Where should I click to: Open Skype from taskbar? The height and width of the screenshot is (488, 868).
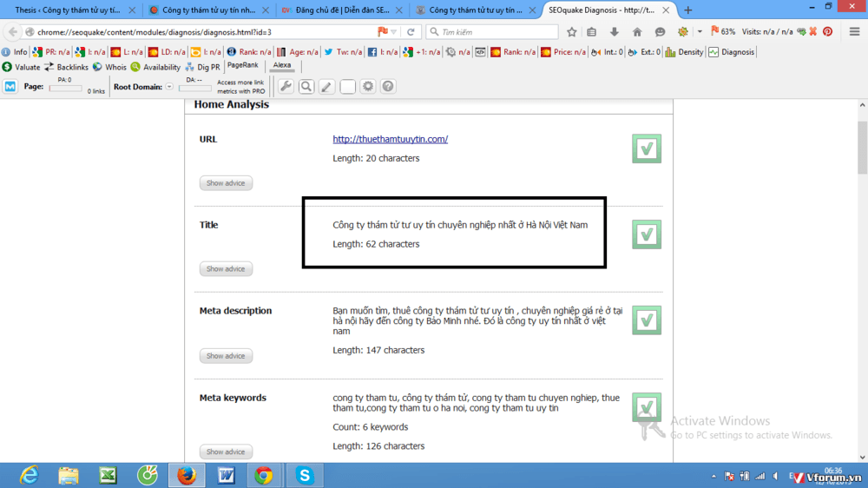point(305,475)
